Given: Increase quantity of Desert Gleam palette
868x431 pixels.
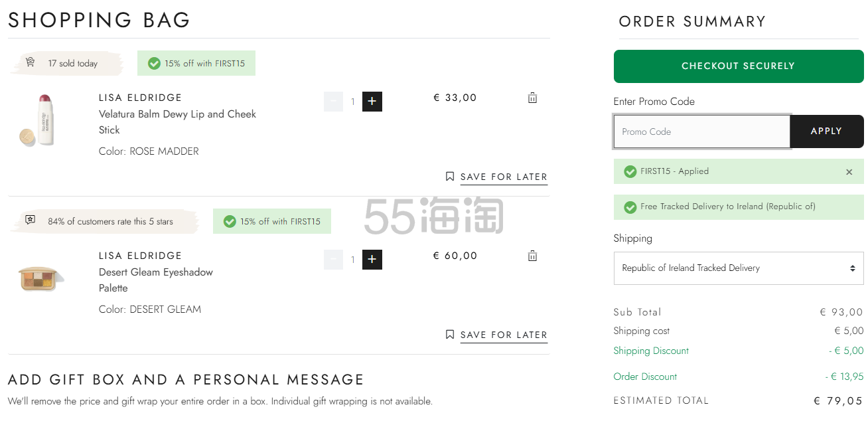Looking at the screenshot, I should click(x=372, y=260).
